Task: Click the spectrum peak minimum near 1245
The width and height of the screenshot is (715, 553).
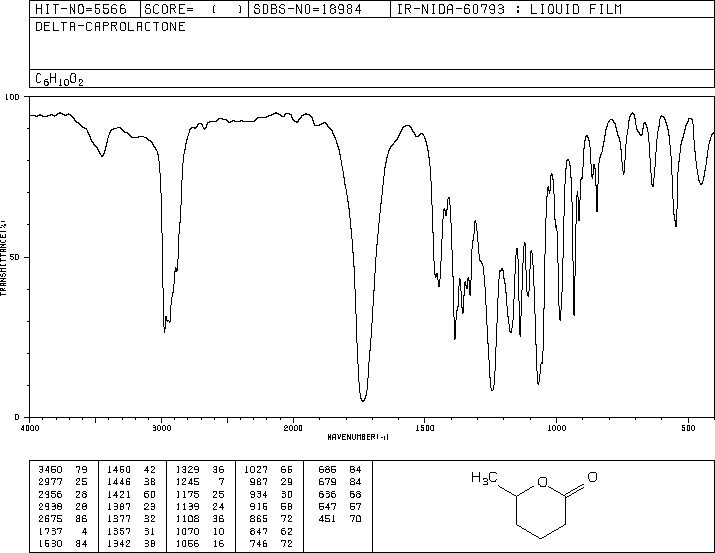Action: (492, 390)
